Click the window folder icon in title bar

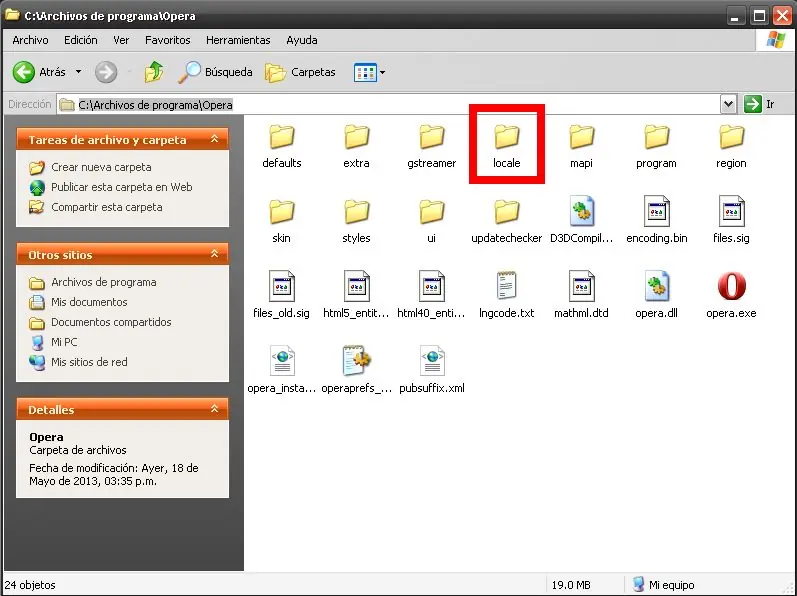(12, 15)
